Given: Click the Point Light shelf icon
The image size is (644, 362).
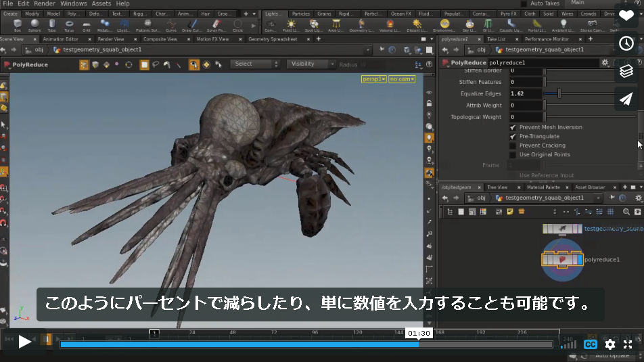Looking at the screenshot, I should [x=291, y=25].
